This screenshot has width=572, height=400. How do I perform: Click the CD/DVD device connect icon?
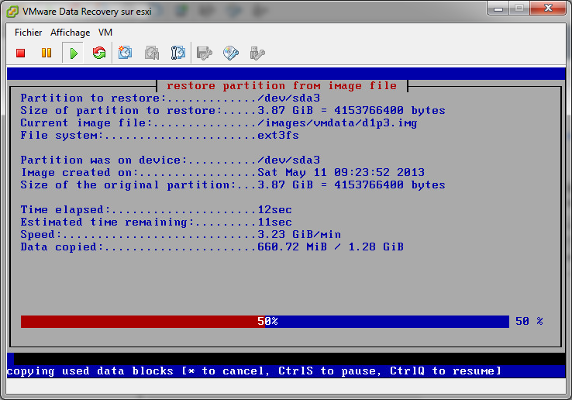[x=231, y=53]
